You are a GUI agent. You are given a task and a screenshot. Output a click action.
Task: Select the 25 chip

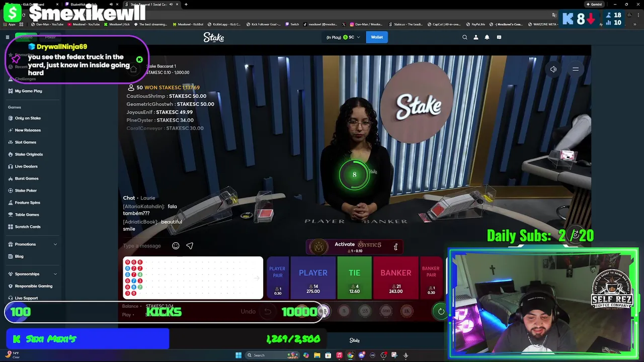pos(365,311)
